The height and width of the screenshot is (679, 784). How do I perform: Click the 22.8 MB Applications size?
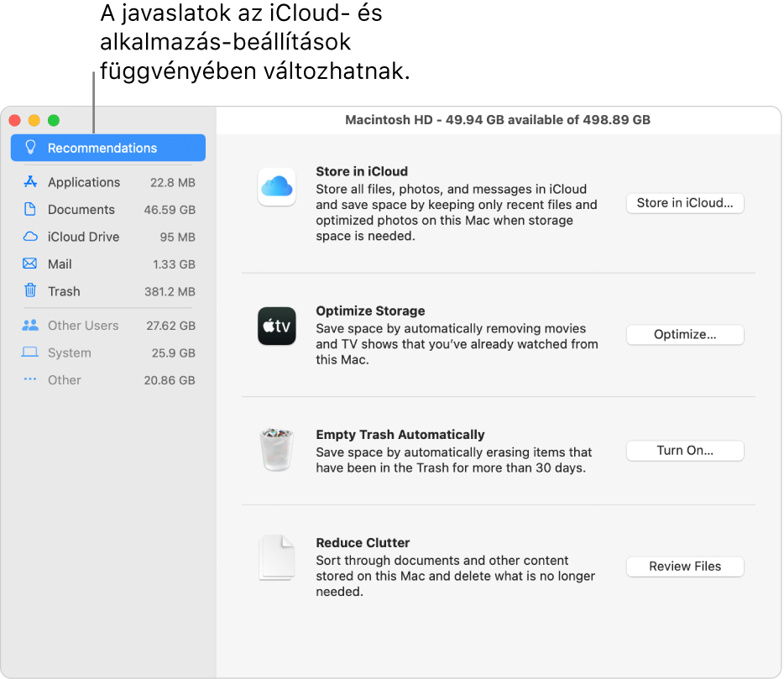tap(173, 182)
